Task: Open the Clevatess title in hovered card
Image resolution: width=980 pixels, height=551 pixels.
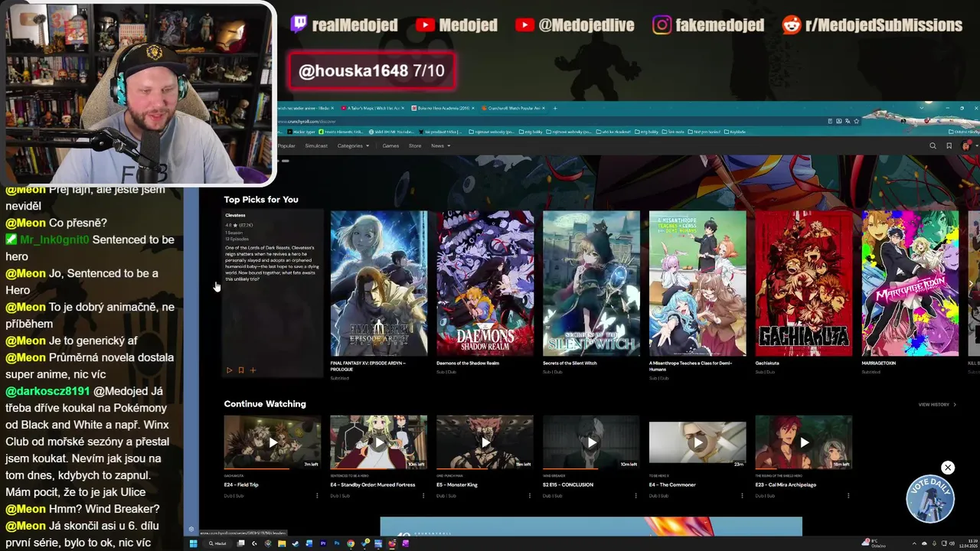Action: click(235, 216)
